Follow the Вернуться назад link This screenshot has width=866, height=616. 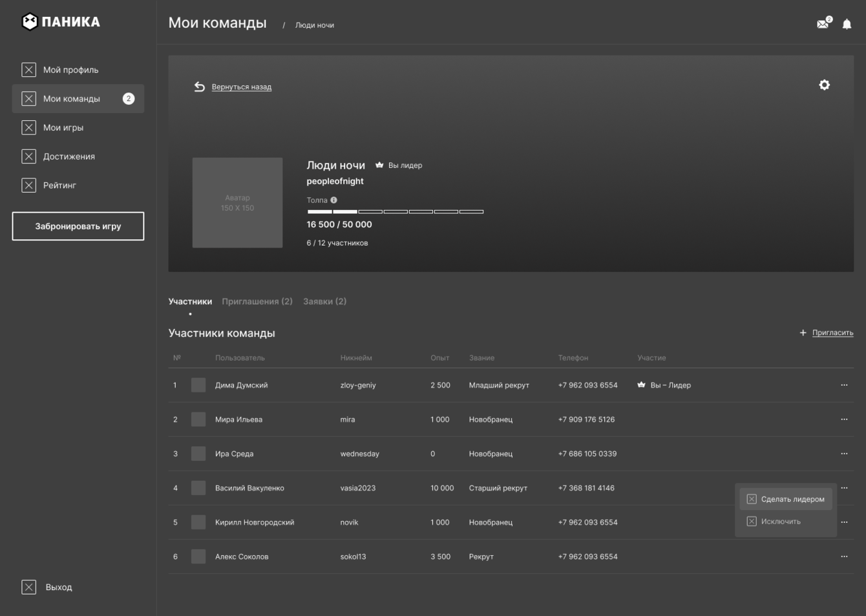point(241,87)
